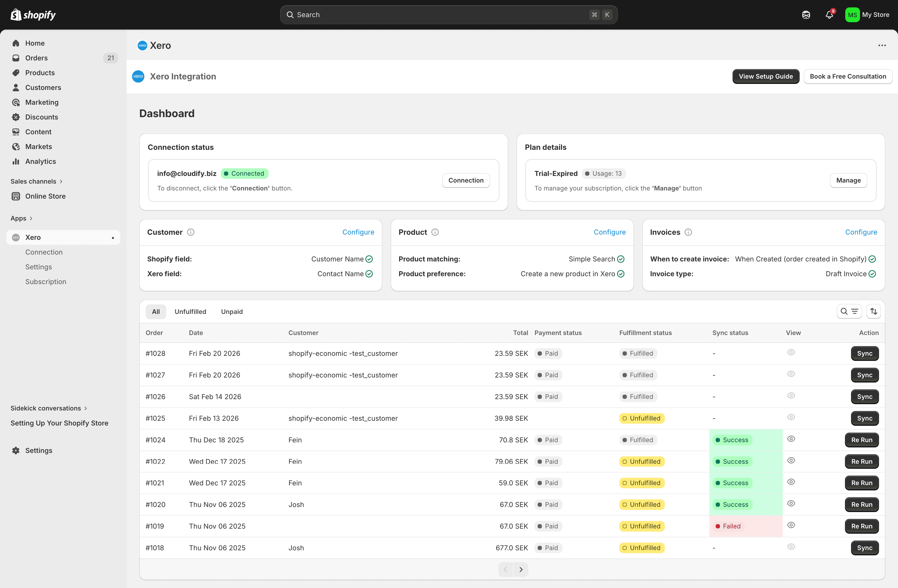Image resolution: width=898 pixels, height=588 pixels.
Task: Open the three-dot menu on Xero page
Action: tap(882, 45)
